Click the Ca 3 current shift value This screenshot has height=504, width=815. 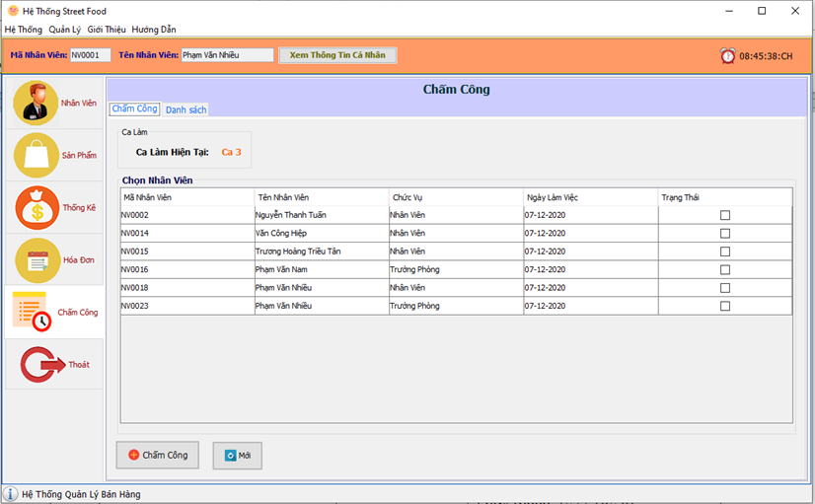[231, 152]
